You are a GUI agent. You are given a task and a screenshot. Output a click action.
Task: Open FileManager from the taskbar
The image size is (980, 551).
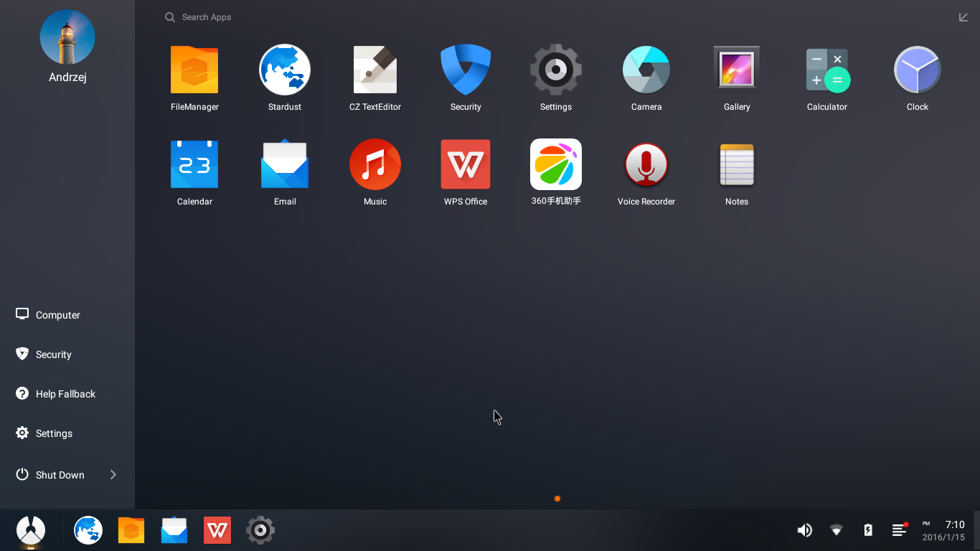click(x=131, y=530)
